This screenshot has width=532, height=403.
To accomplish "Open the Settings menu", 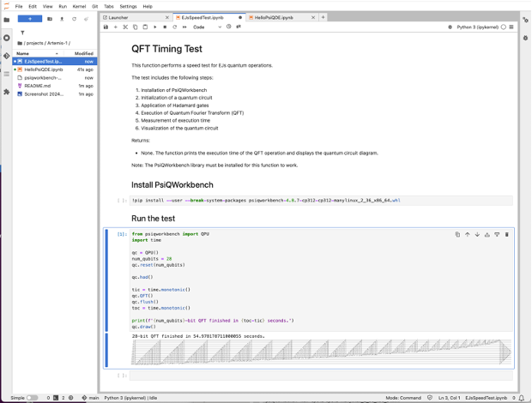I will [x=128, y=7].
